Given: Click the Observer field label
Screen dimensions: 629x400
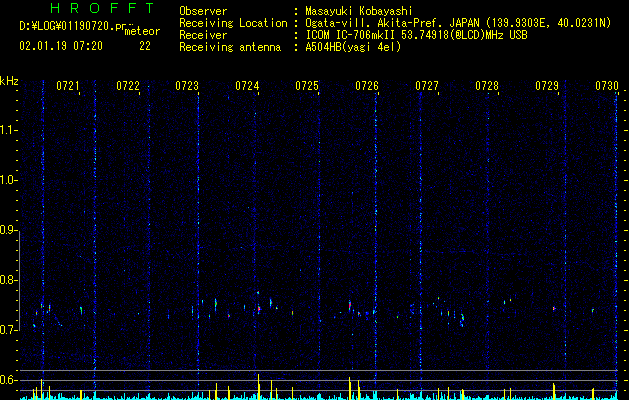Looking at the screenshot, I should (x=203, y=11).
